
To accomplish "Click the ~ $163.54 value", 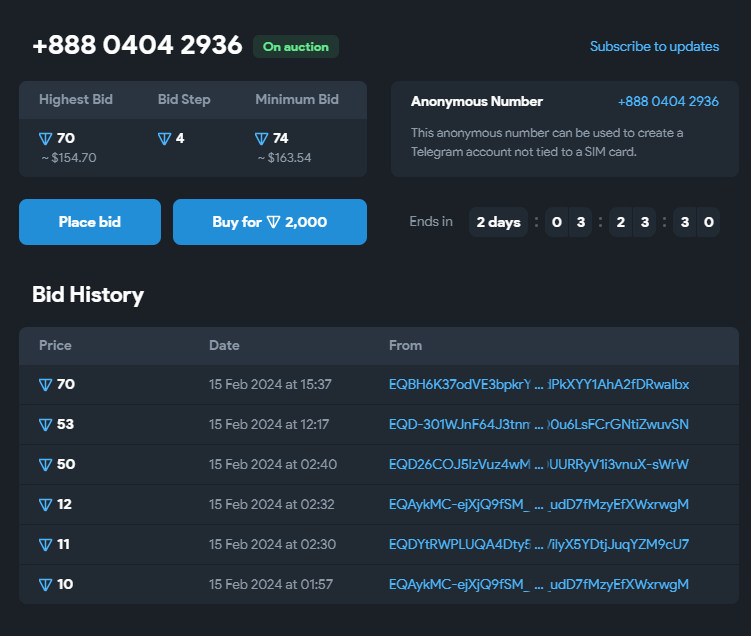I will [284, 158].
